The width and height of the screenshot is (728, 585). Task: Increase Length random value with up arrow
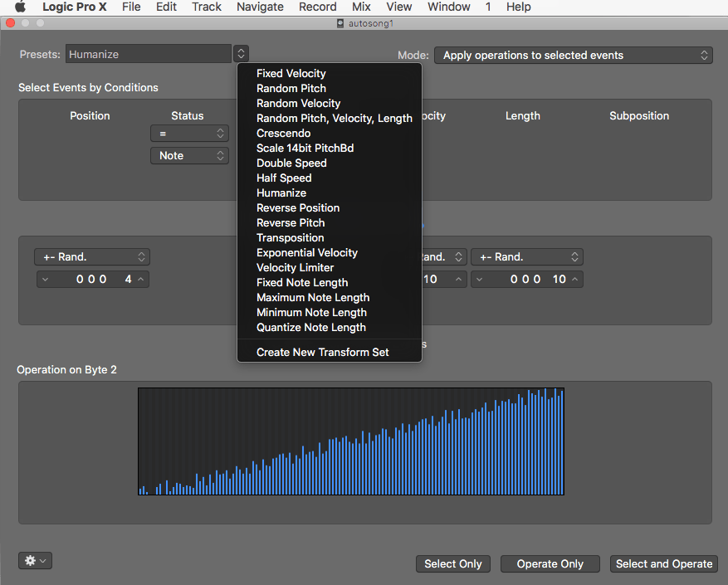point(574,280)
